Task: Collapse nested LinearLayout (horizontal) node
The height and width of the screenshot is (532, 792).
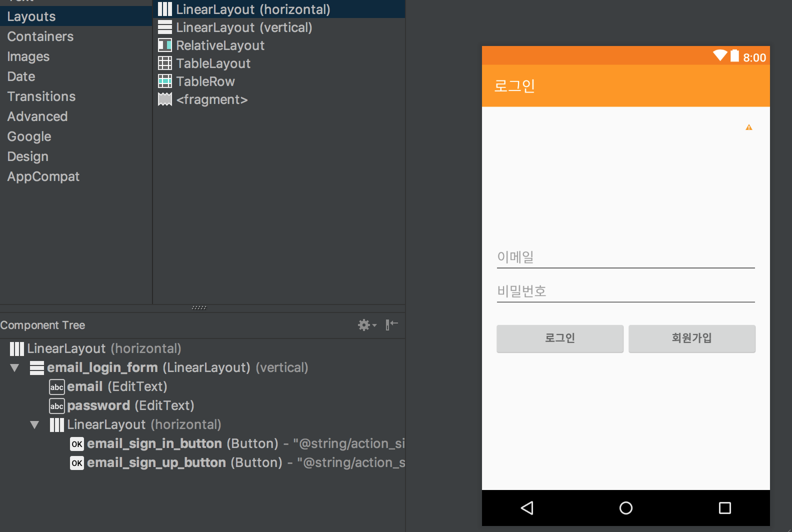Action: click(x=34, y=425)
